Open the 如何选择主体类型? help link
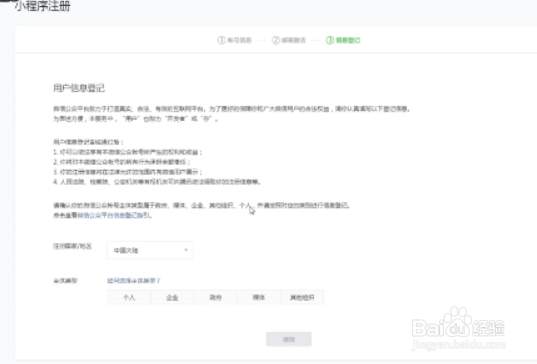Screen dimensions: 537x364 click(x=134, y=280)
